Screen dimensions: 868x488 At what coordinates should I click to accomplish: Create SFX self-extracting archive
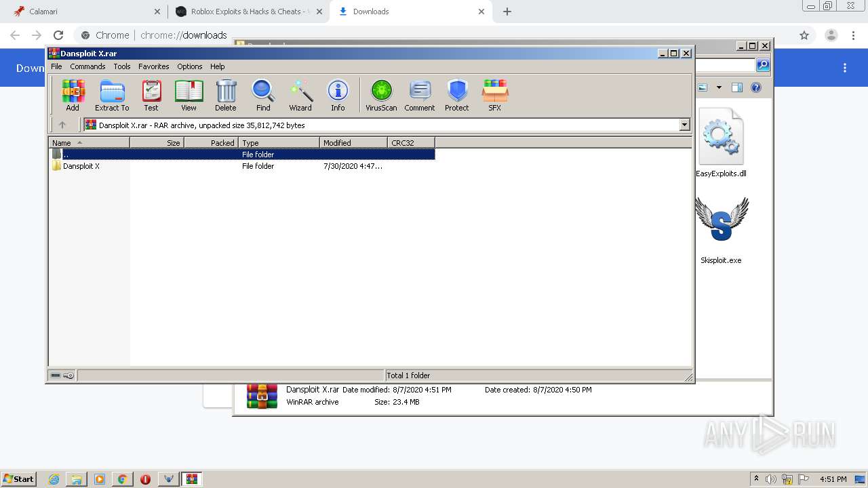pyautogui.click(x=495, y=95)
